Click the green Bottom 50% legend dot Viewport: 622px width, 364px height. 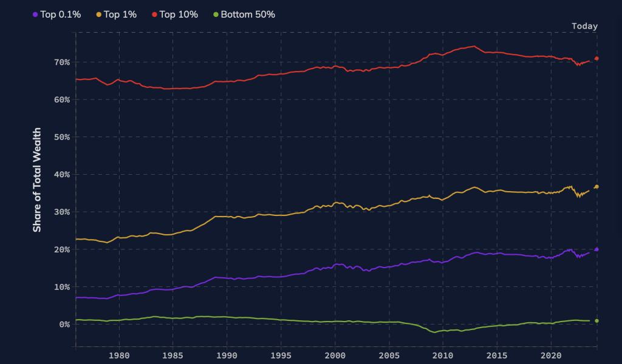tap(216, 15)
